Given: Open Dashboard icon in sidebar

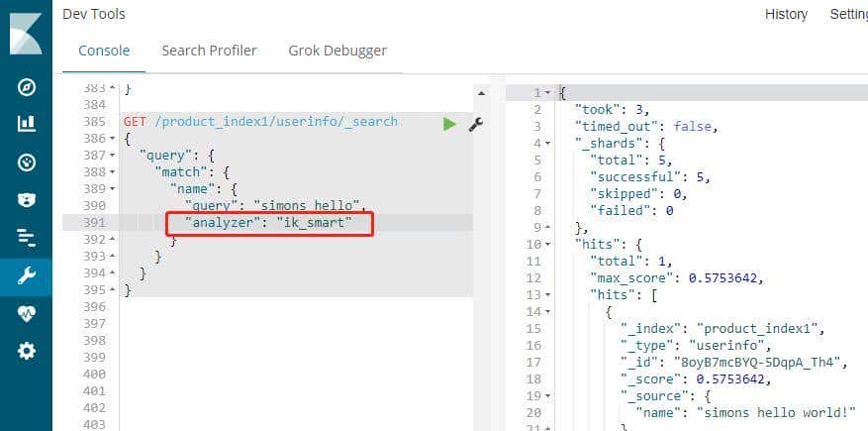Looking at the screenshot, I should point(27,162).
